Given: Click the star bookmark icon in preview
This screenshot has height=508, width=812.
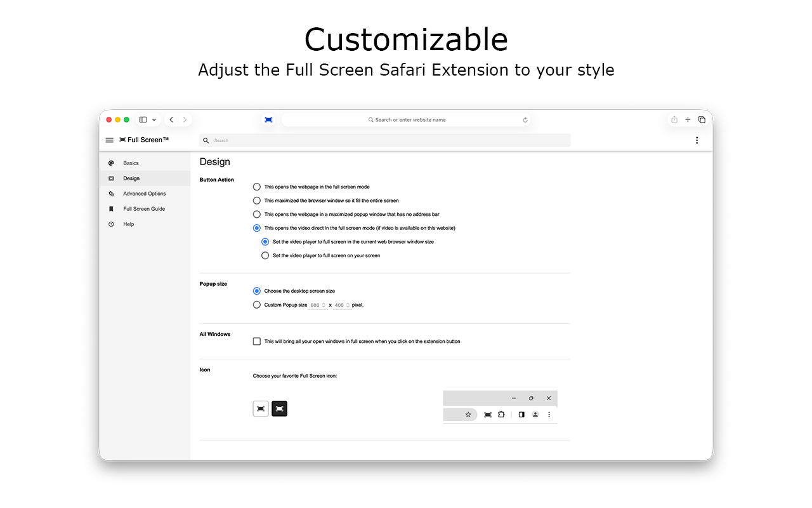Looking at the screenshot, I should [x=468, y=415].
